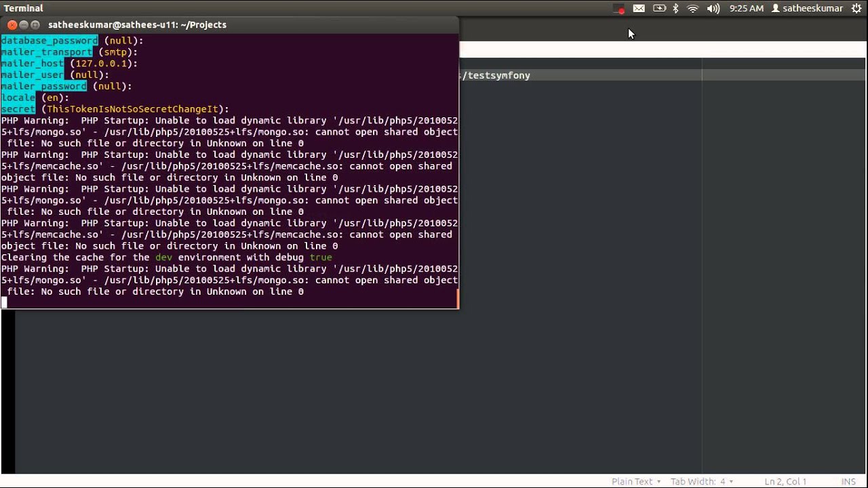Click the mailer_user prompt label
This screenshot has height=488, width=868.
coord(33,75)
